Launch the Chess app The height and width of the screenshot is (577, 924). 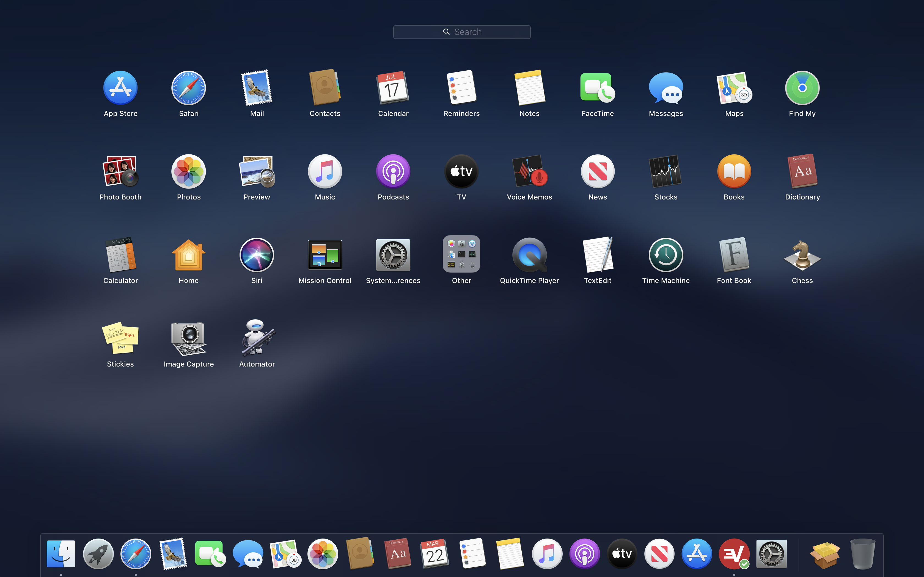(802, 255)
